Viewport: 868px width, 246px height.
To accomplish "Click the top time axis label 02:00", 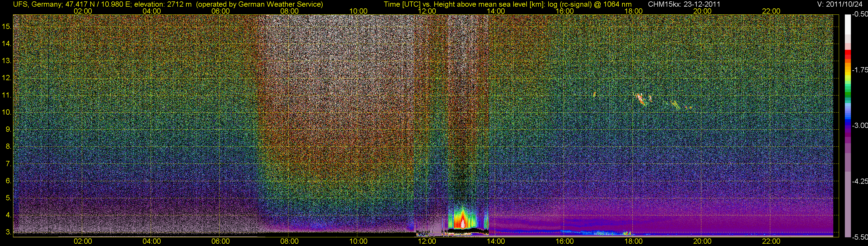I will (83, 11).
